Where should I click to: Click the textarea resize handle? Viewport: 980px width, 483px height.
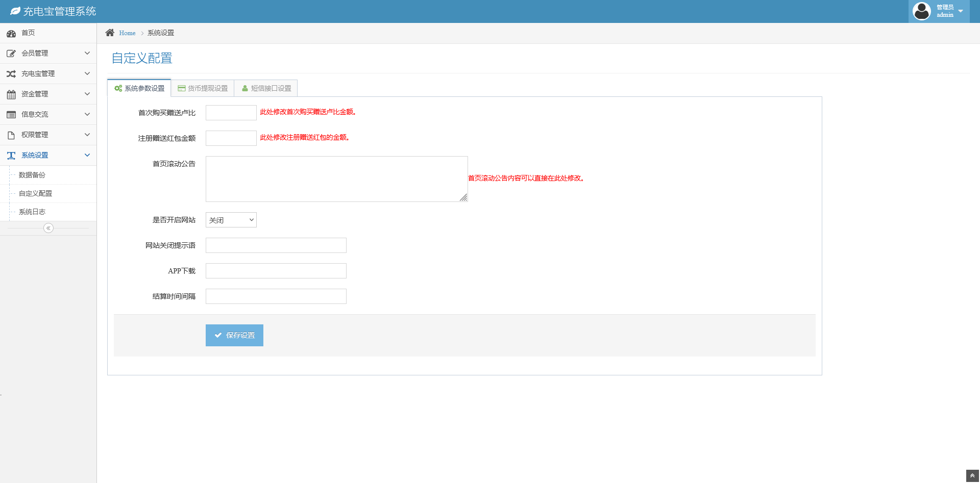click(x=463, y=197)
